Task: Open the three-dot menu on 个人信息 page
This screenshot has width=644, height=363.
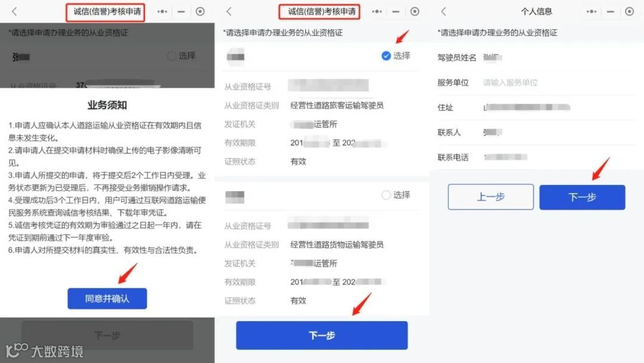Action: click(592, 11)
